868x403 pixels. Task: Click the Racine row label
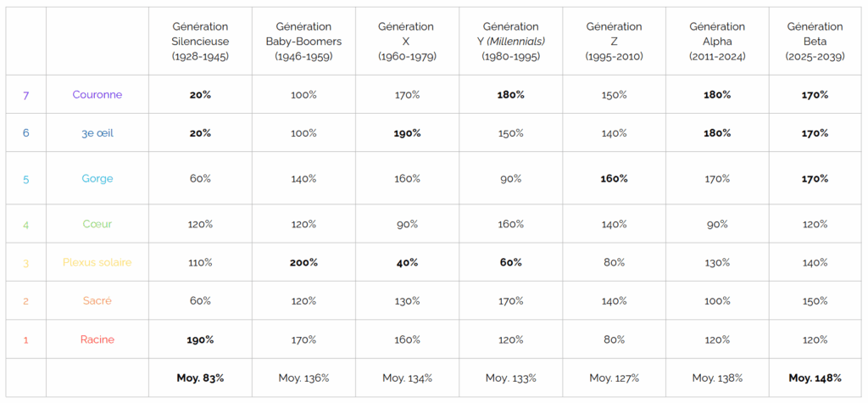pyautogui.click(x=97, y=340)
